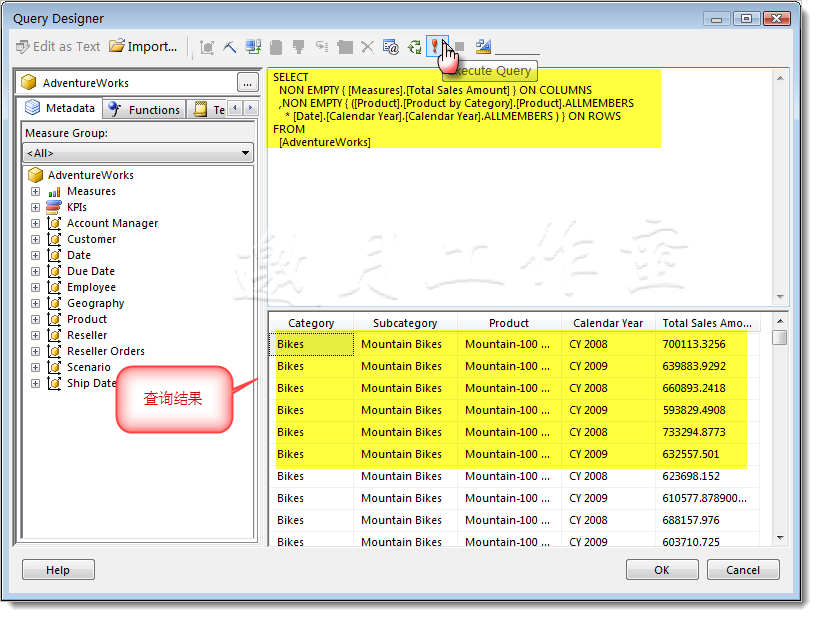The image size is (817, 617).
Task: Run the query with Execute Query icon
Action: tap(435, 47)
